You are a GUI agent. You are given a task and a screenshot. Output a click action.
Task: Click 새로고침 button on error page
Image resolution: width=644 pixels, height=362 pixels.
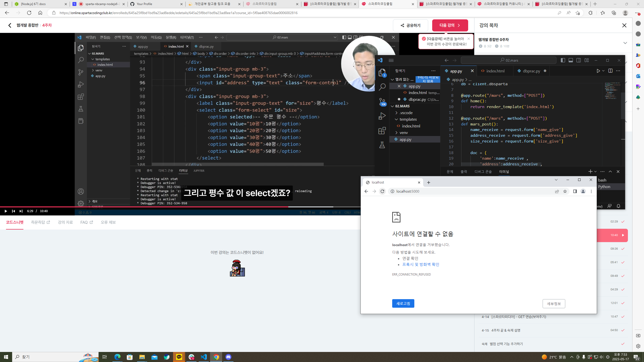point(403,303)
